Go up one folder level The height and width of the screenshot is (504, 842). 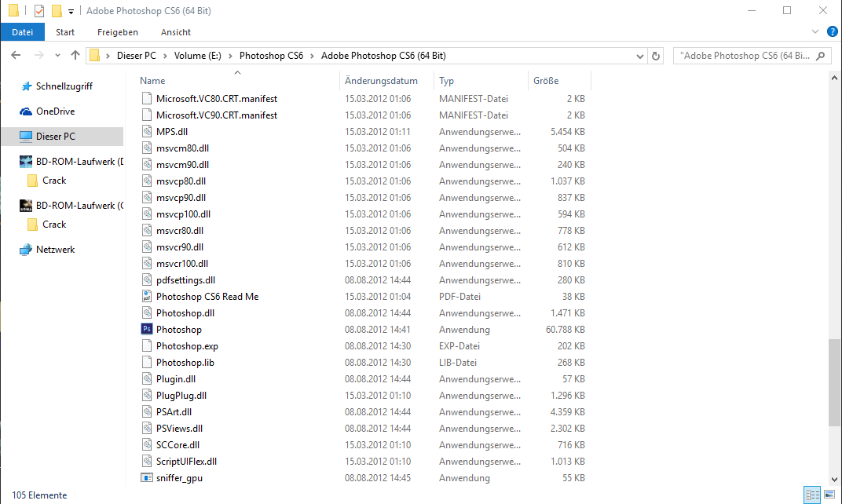(75, 55)
